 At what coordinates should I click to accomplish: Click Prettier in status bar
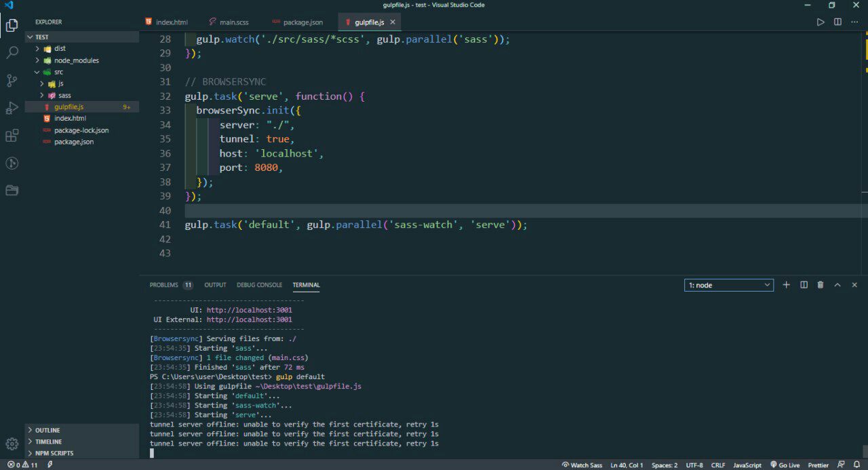point(818,465)
